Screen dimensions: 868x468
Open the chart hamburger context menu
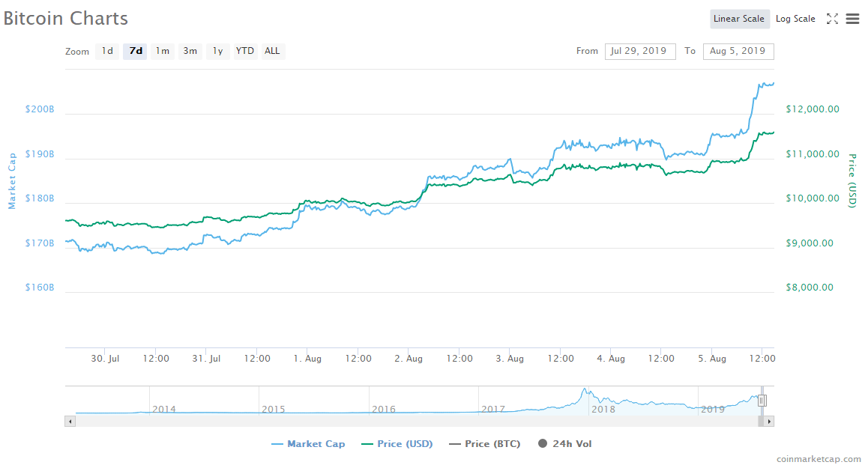click(852, 19)
